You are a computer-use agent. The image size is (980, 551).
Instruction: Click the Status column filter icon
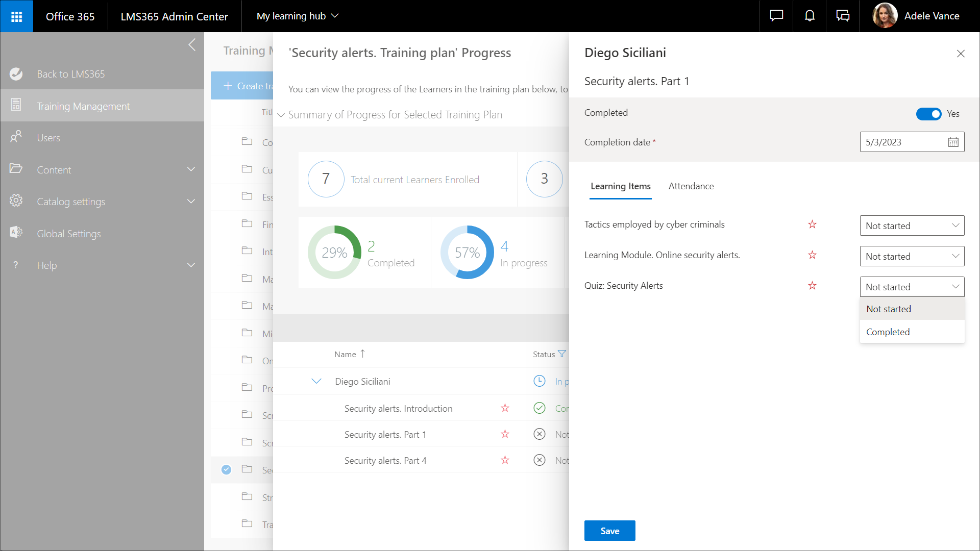click(x=562, y=354)
